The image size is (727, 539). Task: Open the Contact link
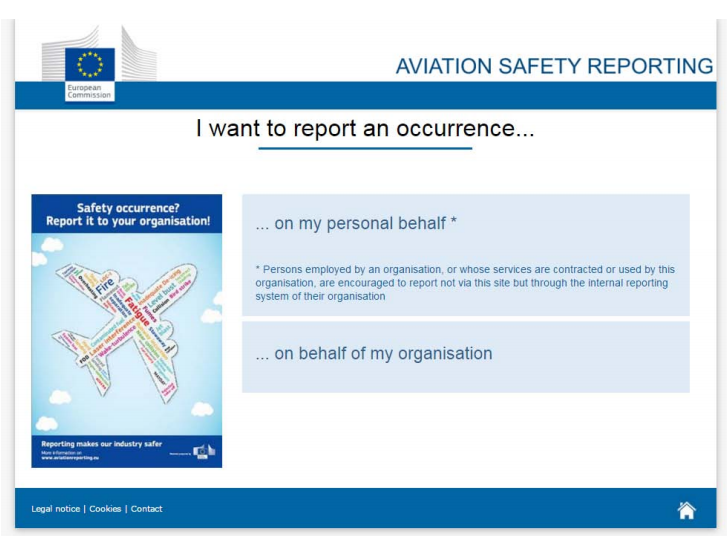pos(146,509)
